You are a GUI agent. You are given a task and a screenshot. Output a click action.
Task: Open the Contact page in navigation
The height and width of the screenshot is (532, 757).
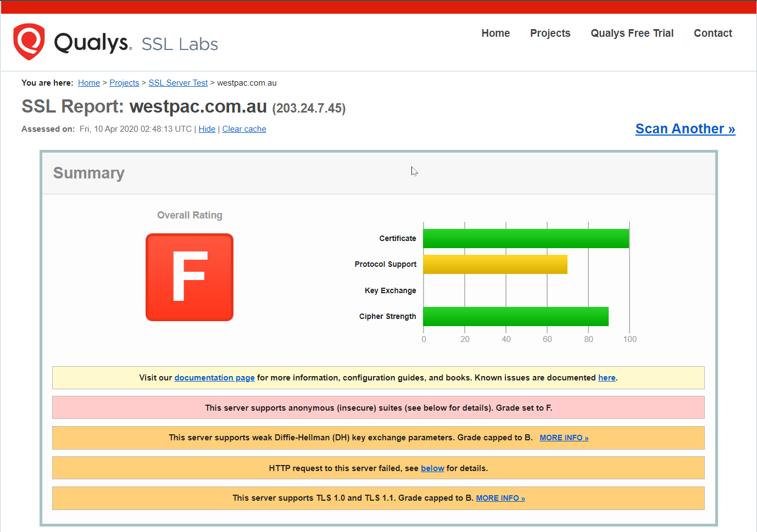point(713,33)
